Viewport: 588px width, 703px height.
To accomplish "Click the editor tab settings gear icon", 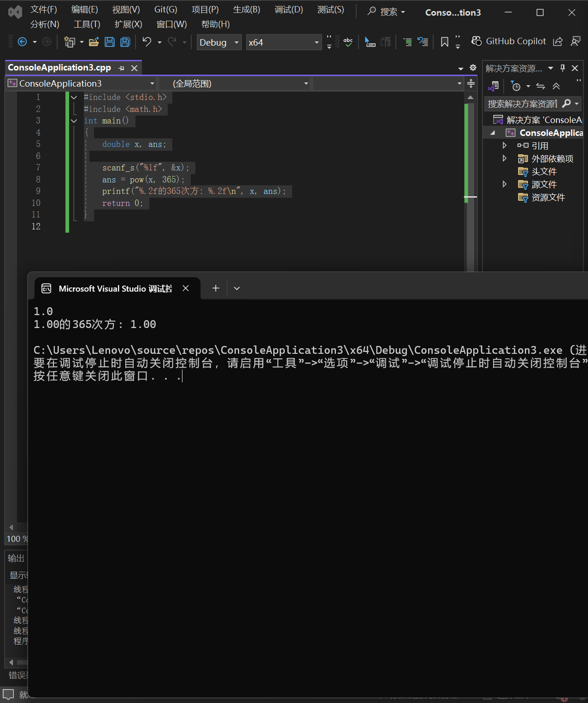I will point(473,68).
